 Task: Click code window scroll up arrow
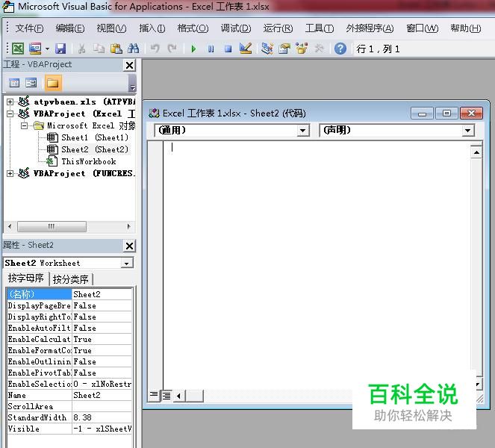[x=476, y=153]
